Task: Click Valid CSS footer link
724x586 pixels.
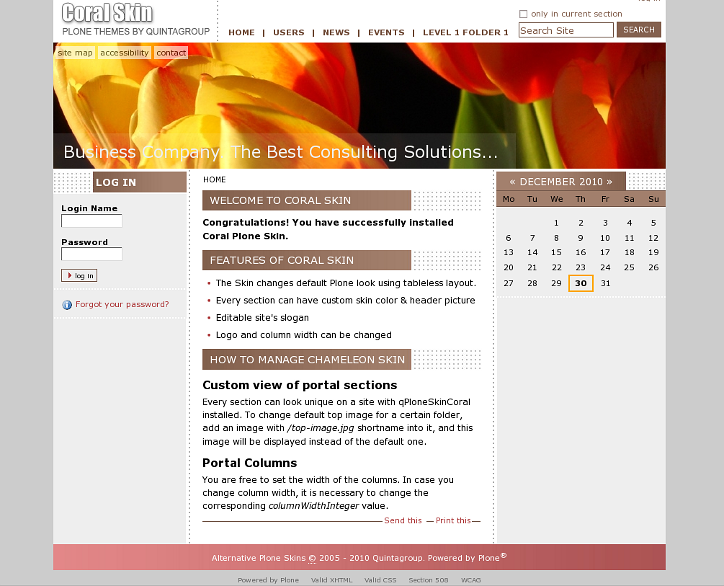Action: [380, 580]
